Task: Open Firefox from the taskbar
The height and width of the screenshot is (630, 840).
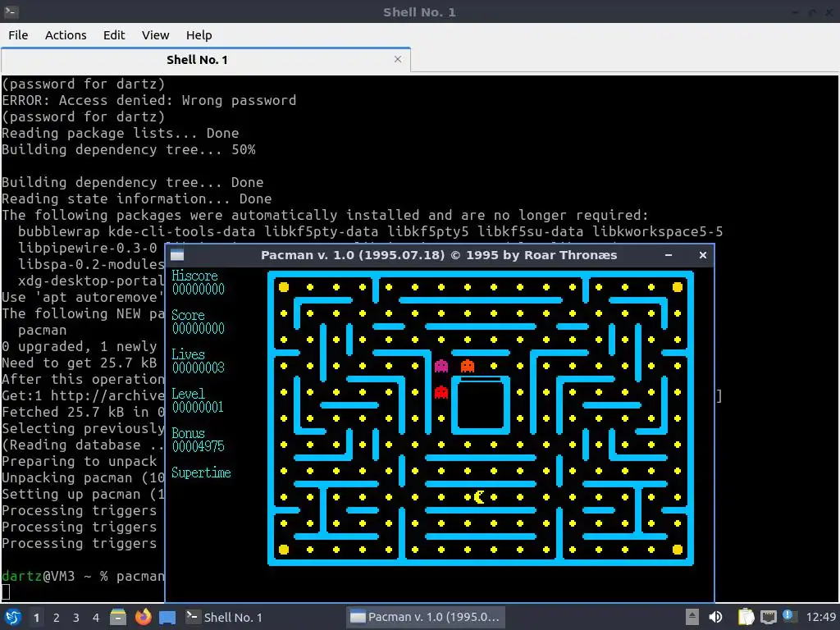Action: click(x=143, y=617)
